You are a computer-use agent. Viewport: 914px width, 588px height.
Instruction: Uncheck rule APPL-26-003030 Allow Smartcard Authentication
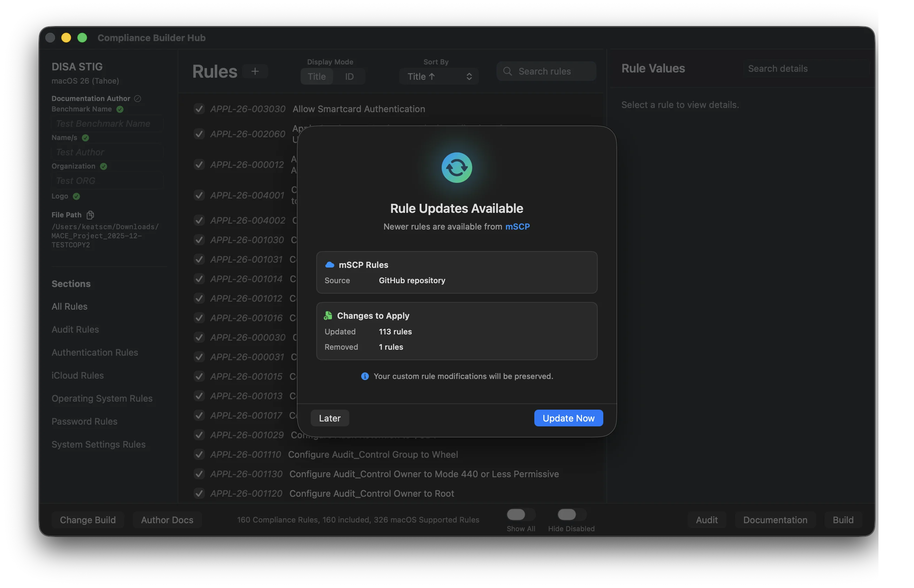click(x=199, y=109)
